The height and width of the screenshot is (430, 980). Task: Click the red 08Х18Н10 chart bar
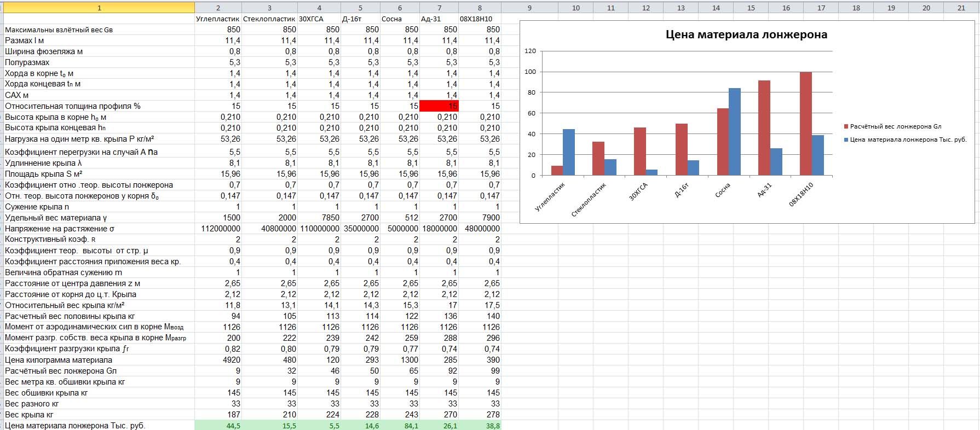tap(805, 124)
